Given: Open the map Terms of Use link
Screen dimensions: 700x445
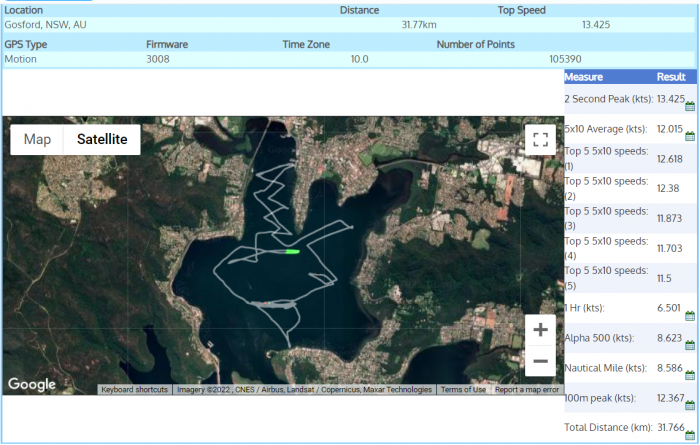Looking at the screenshot, I should point(463,390).
